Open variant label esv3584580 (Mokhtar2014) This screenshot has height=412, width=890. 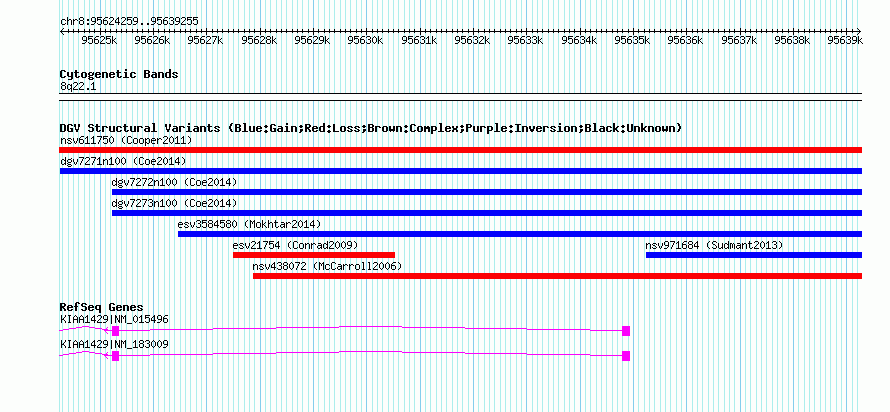tap(249, 224)
